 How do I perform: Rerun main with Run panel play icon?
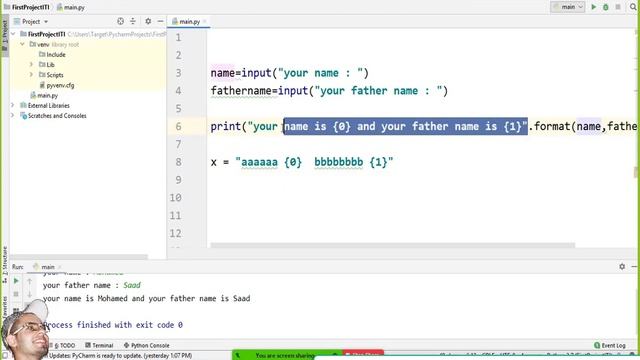[16, 281]
